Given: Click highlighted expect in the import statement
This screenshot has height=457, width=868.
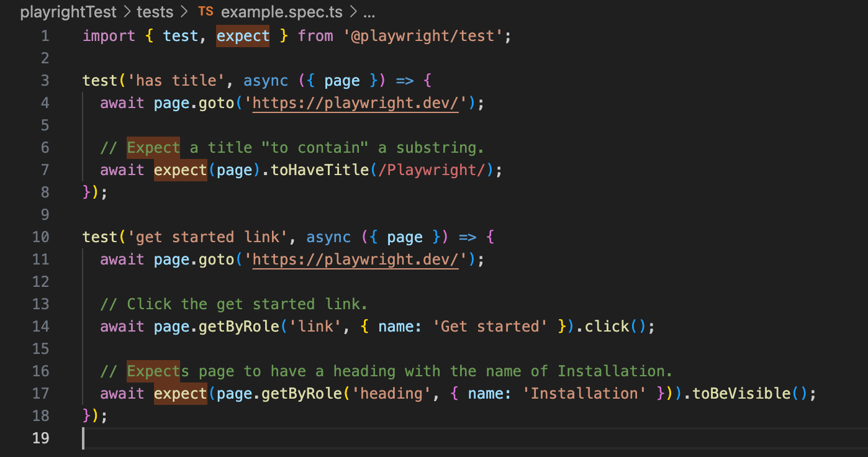Looking at the screenshot, I should [x=243, y=36].
